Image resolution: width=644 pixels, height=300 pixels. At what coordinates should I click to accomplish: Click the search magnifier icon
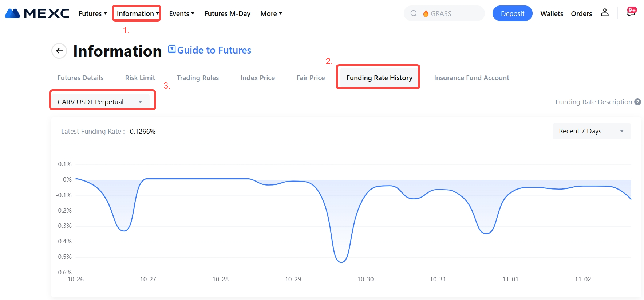click(414, 13)
